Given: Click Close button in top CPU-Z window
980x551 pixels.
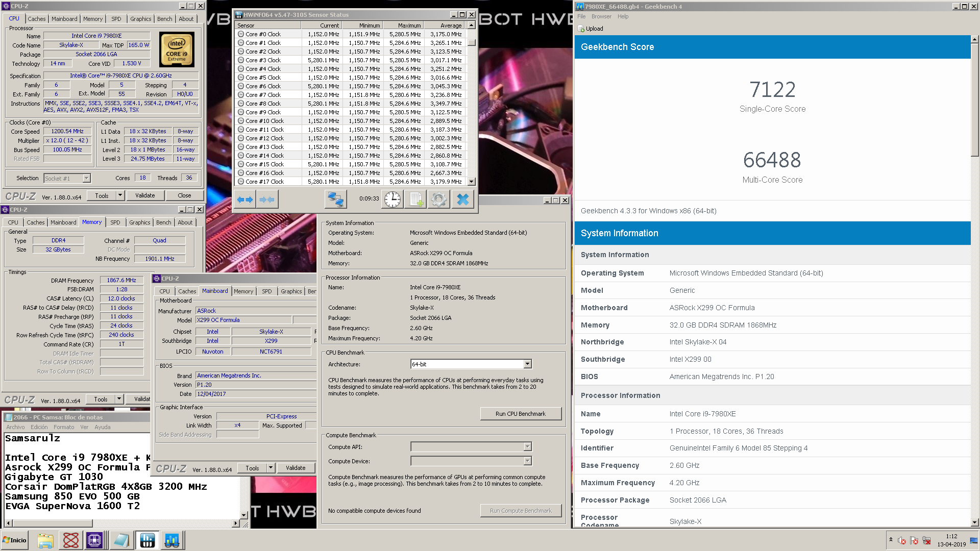Looking at the screenshot, I should click(x=184, y=195).
